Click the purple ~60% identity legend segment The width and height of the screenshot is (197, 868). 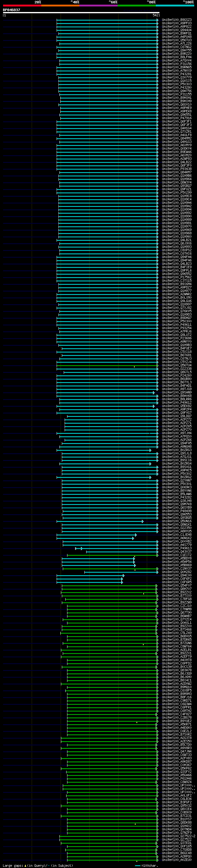(x=99, y=6)
